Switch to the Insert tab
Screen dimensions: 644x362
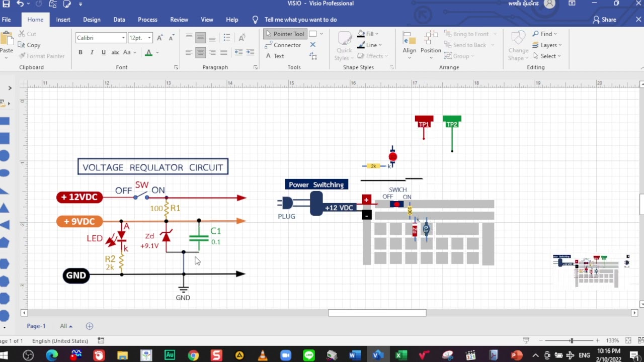click(x=63, y=20)
